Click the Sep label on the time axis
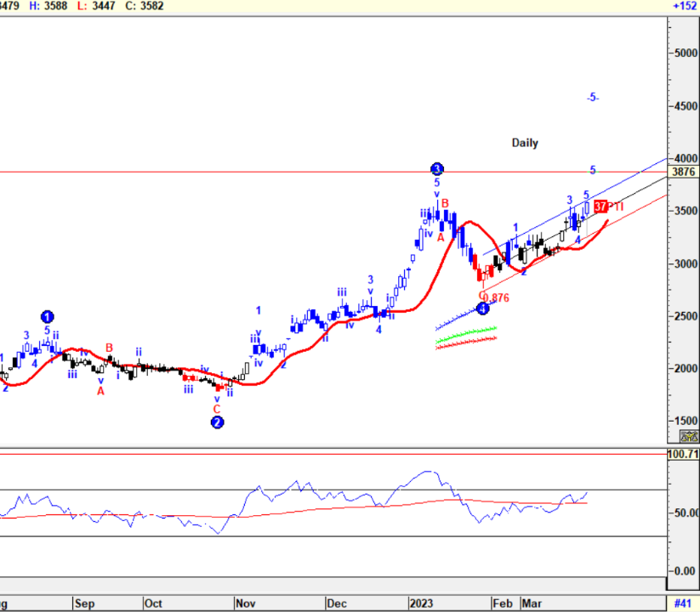The width and height of the screenshot is (700, 612). (83, 603)
